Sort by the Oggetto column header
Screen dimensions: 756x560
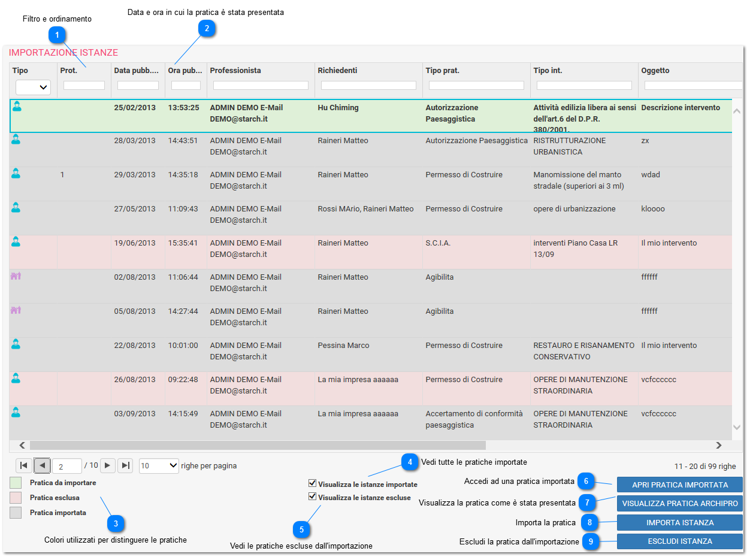pos(655,71)
